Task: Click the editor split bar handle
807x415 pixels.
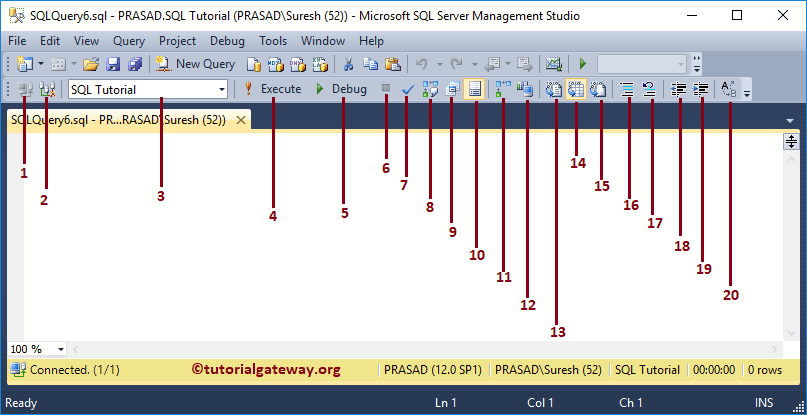Action: click(x=791, y=141)
